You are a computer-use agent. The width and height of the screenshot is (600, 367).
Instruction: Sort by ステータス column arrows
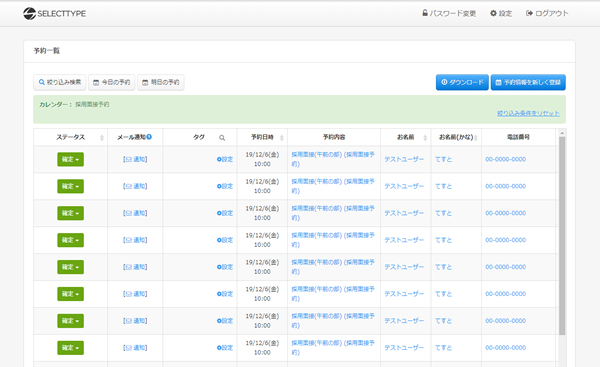102,138
